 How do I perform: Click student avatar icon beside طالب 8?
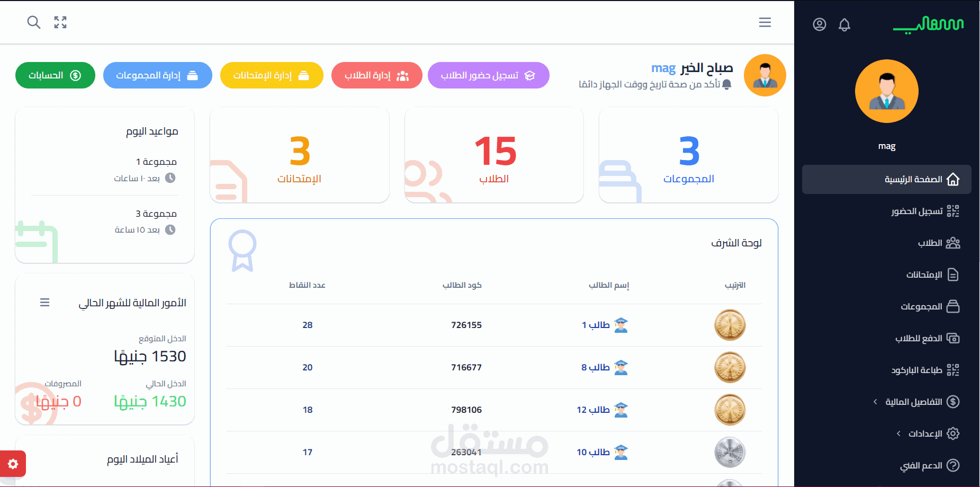621,367
